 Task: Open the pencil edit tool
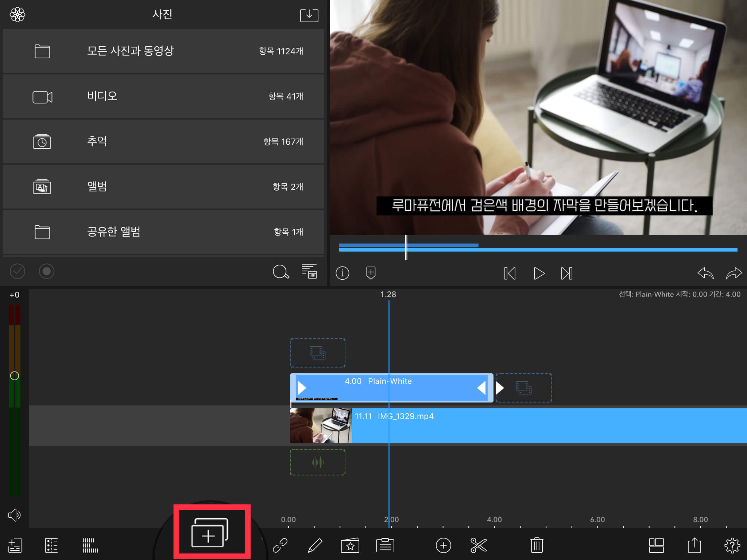pyautogui.click(x=315, y=545)
